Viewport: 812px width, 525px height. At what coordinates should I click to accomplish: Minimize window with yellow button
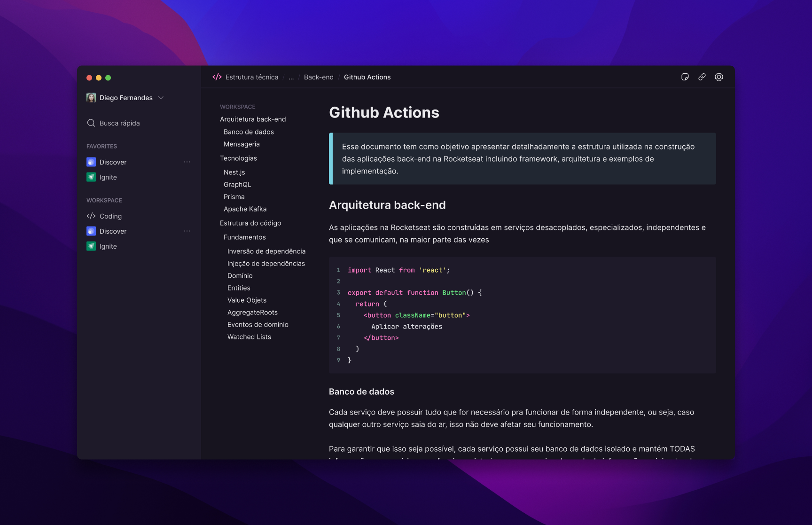[x=99, y=78]
